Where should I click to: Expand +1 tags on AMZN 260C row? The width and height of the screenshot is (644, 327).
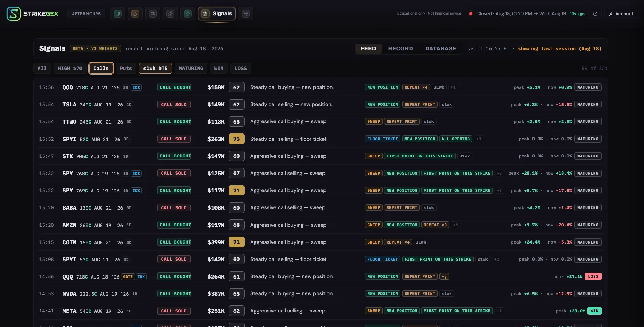[x=455, y=225]
